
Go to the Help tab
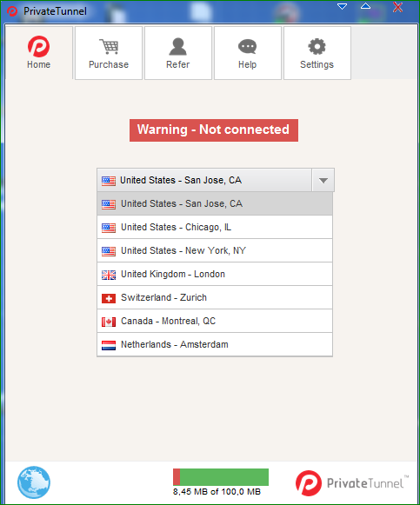click(248, 53)
